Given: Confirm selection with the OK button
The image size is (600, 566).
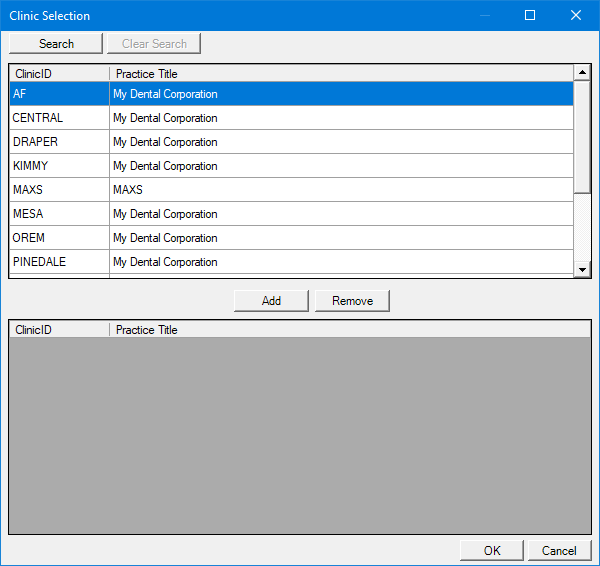Looking at the screenshot, I should [x=491, y=550].
